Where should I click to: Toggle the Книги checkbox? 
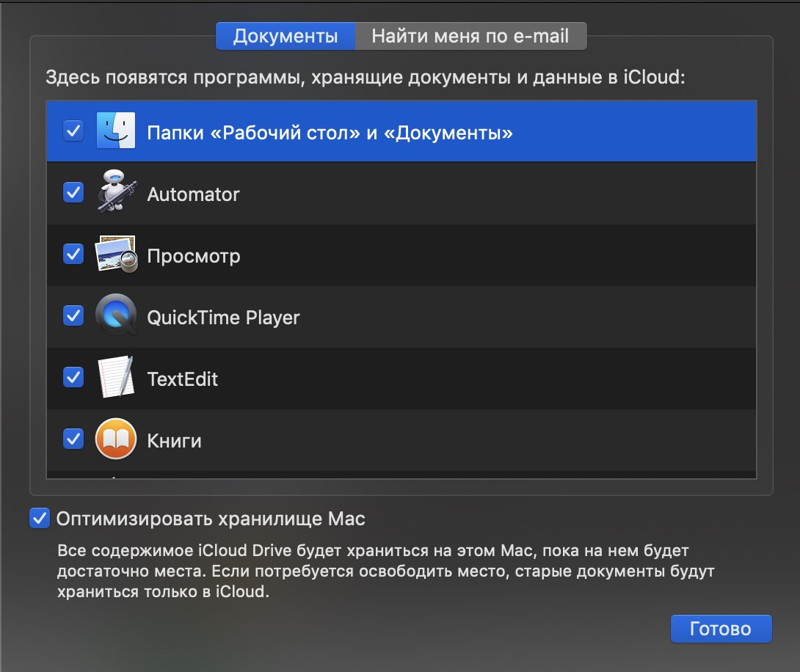73,439
